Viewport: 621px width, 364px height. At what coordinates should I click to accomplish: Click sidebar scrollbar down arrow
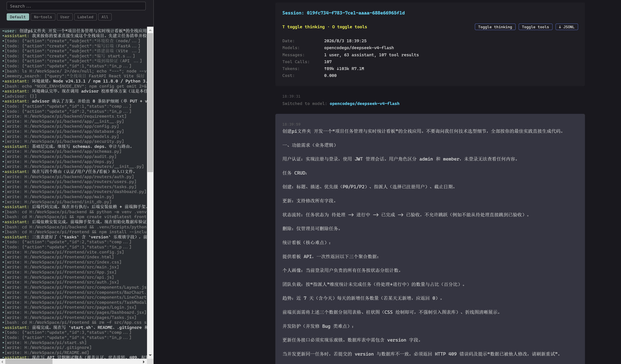tap(150, 355)
